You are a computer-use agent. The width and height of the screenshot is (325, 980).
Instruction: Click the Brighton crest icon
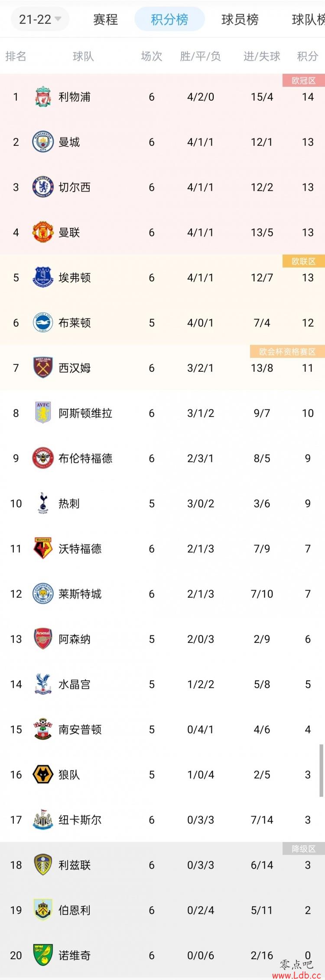point(43,323)
